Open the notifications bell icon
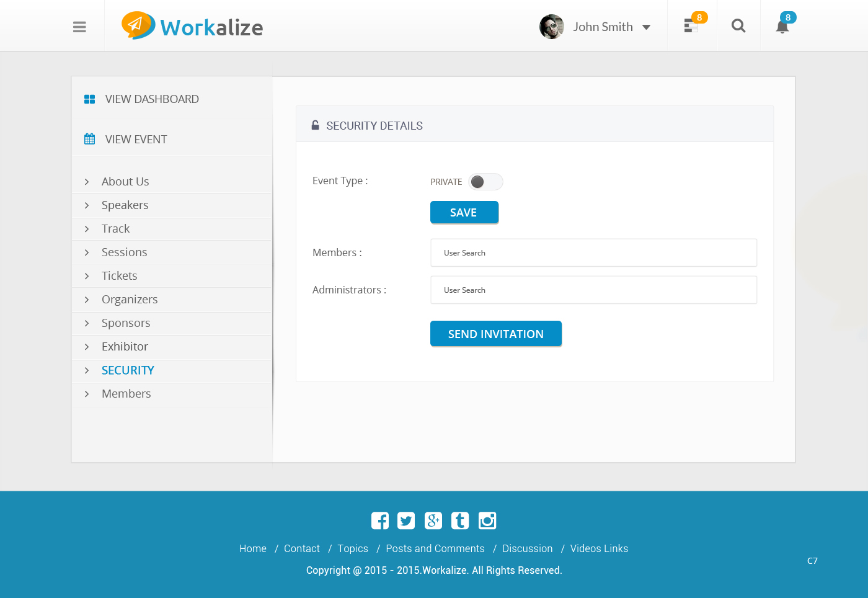This screenshot has width=868, height=598. [782, 27]
